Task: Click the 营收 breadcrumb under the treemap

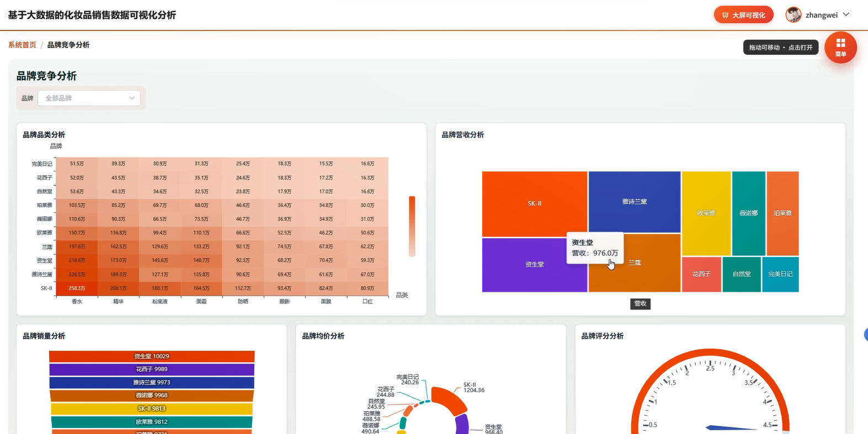Action: [x=640, y=303]
